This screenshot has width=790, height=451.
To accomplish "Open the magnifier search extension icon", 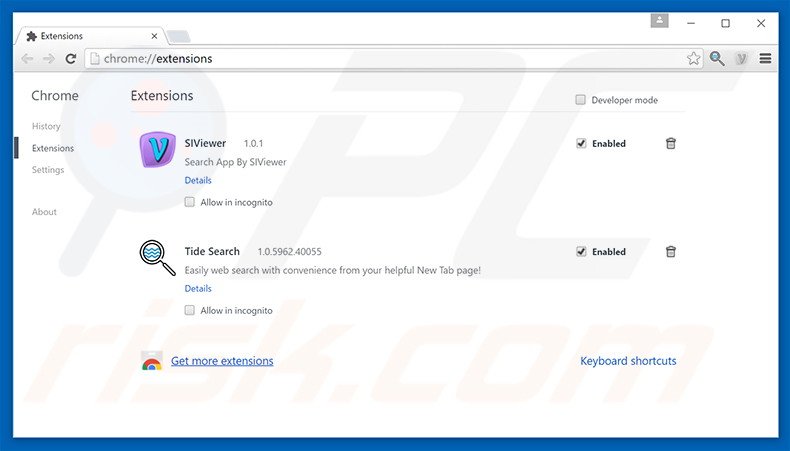I will 717,58.
